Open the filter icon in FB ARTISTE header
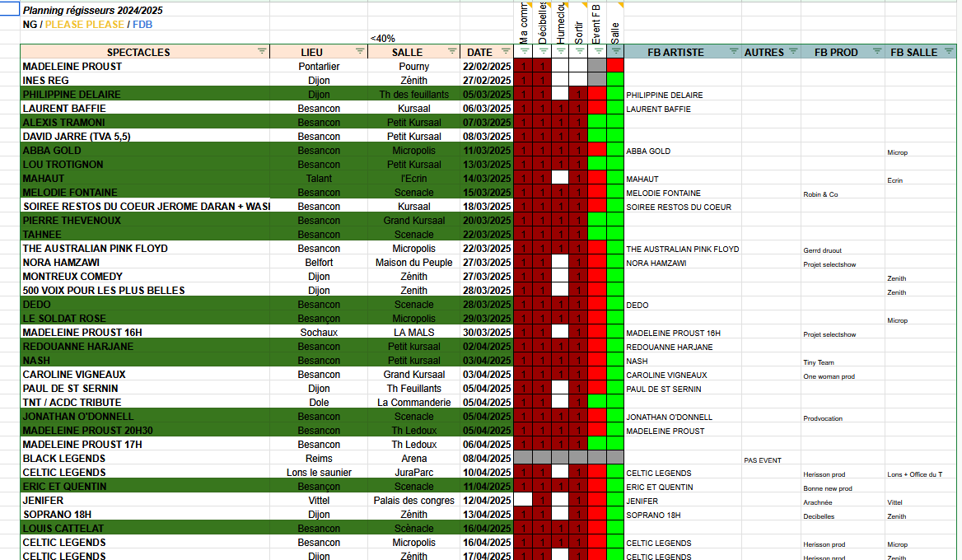The image size is (962, 560). tap(734, 52)
